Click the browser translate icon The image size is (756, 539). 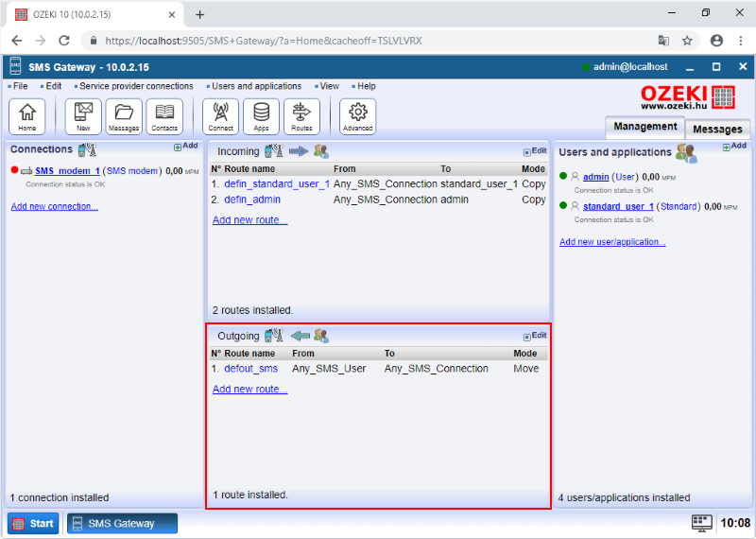click(x=663, y=41)
